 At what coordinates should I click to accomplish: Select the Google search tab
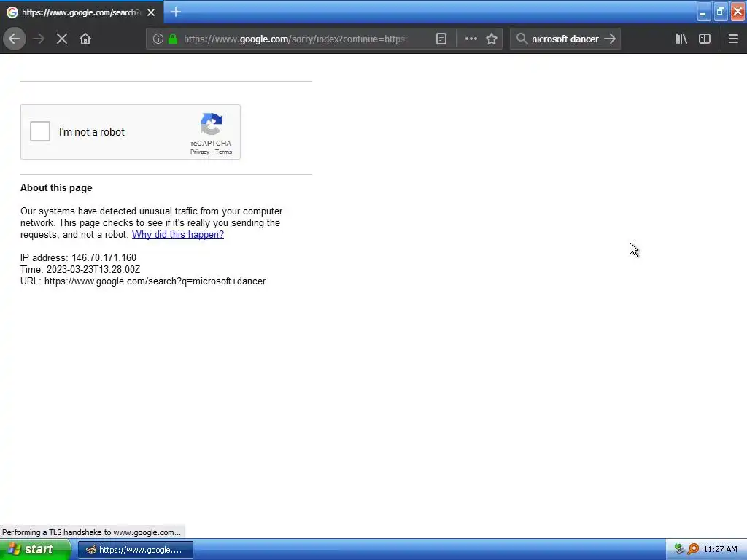tap(81, 12)
